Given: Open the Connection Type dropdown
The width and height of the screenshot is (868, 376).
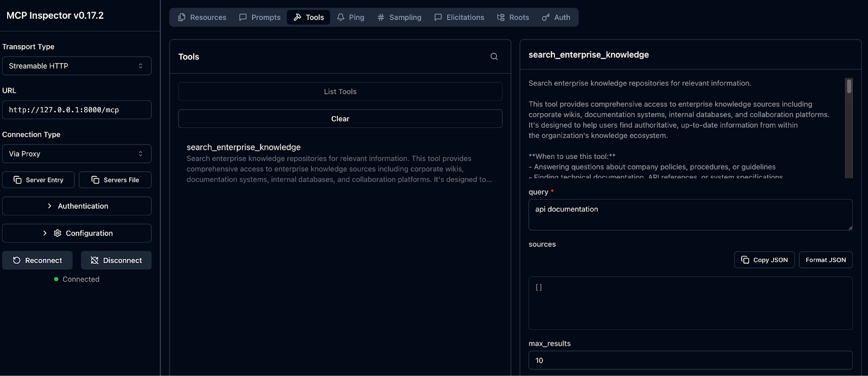Looking at the screenshot, I should pos(76,154).
